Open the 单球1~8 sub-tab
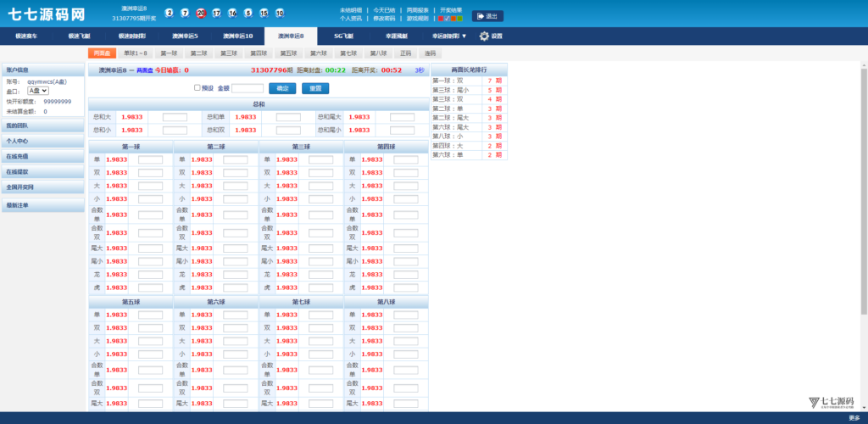 136,53
